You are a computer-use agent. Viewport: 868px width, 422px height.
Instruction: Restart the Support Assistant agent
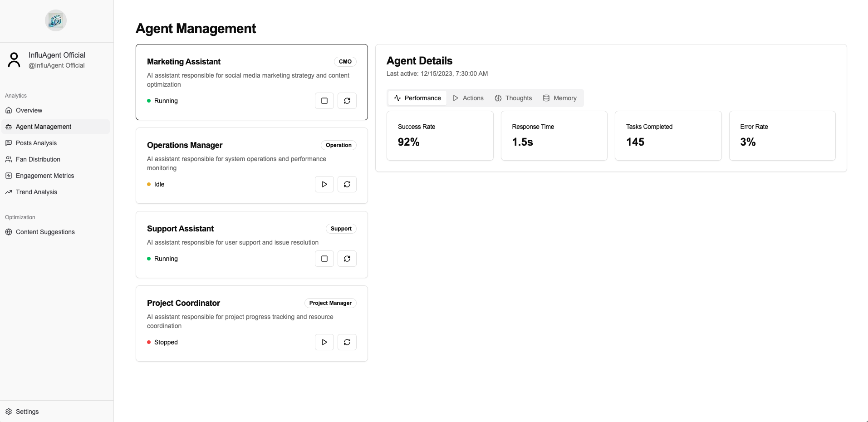pos(347,259)
